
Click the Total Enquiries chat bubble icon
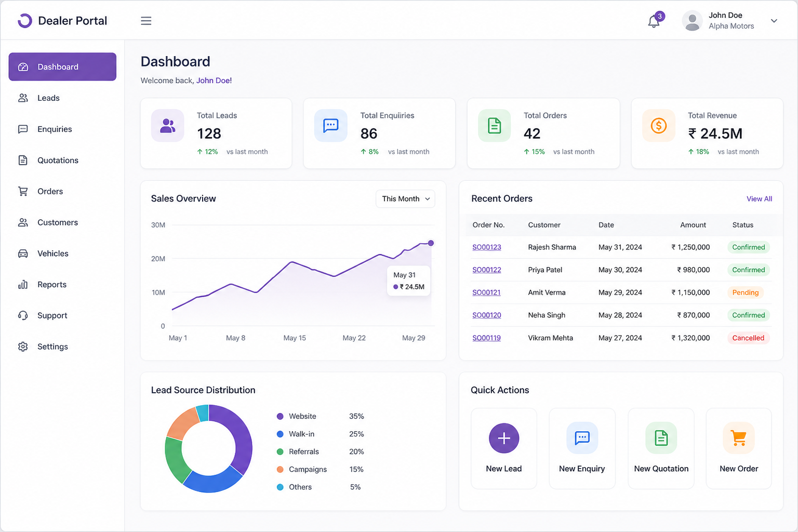click(331, 126)
